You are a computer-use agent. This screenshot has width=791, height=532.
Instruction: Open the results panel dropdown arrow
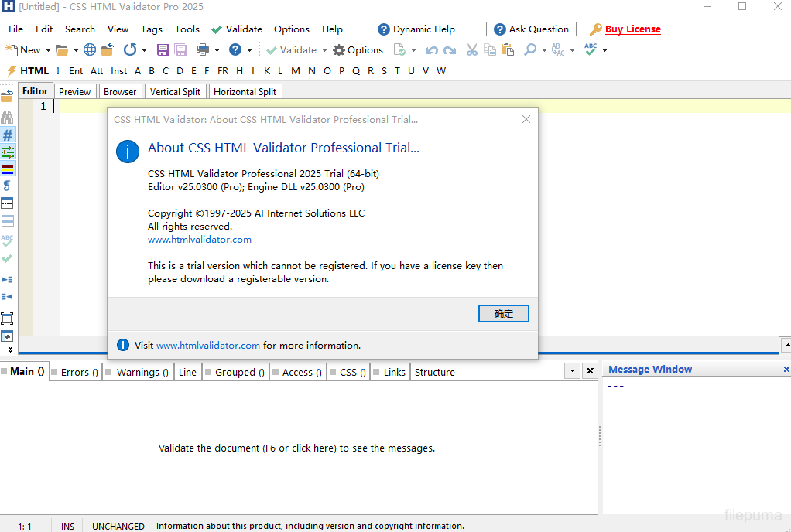pyautogui.click(x=572, y=371)
